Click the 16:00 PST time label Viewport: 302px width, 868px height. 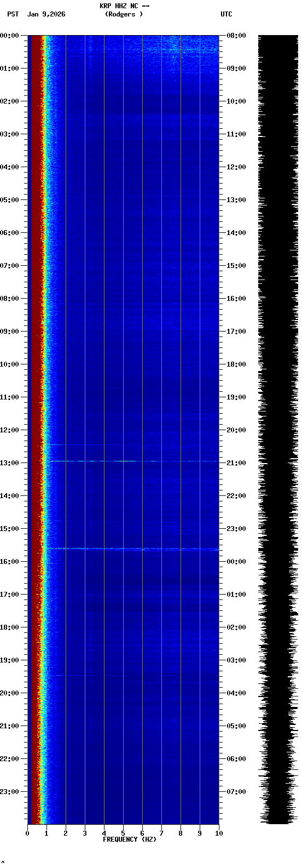[x=9, y=562]
